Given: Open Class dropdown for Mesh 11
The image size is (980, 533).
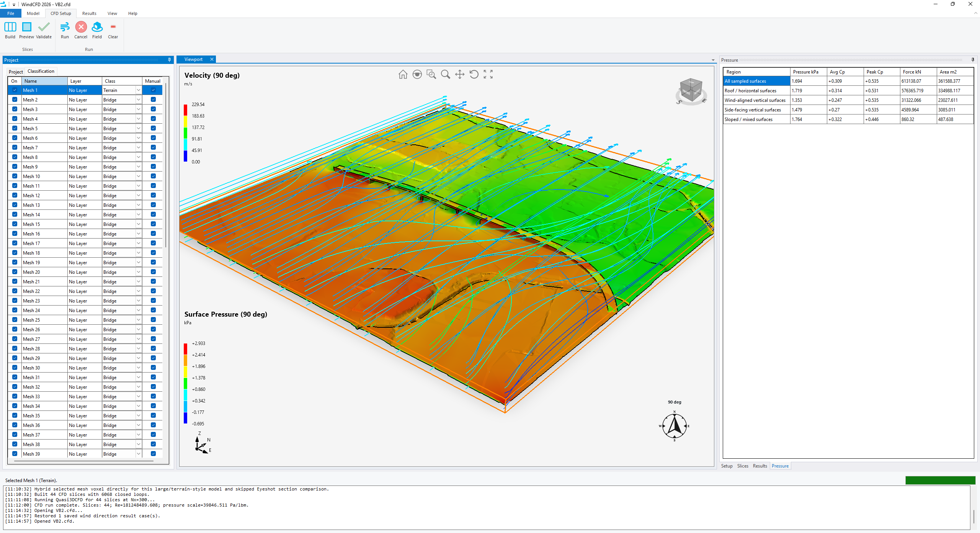Looking at the screenshot, I should pyautogui.click(x=138, y=186).
